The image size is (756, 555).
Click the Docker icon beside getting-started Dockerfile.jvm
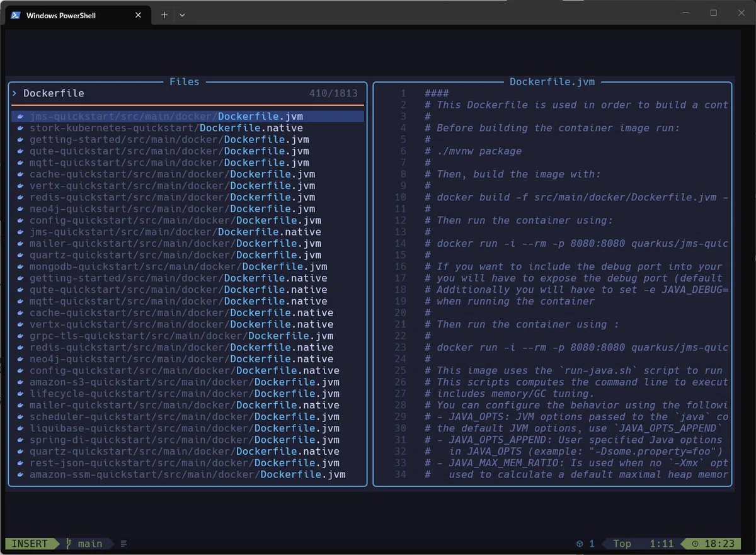click(x=21, y=140)
